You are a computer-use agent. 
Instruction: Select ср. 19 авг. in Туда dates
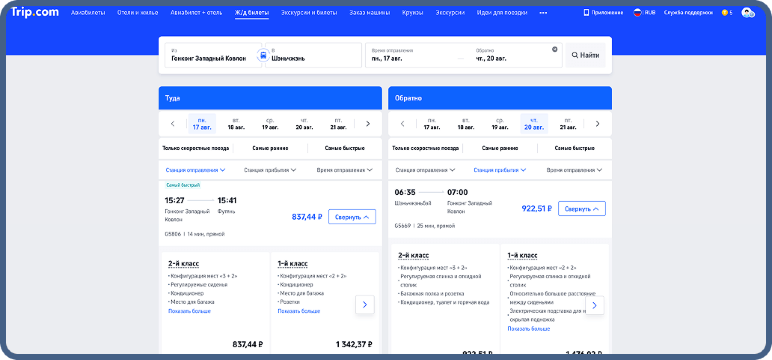point(270,124)
